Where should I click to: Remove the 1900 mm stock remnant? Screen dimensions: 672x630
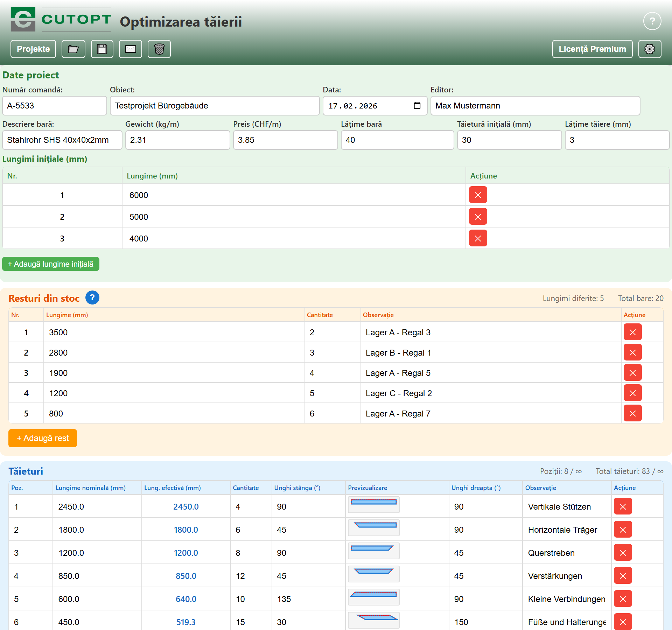tap(633, 373)
